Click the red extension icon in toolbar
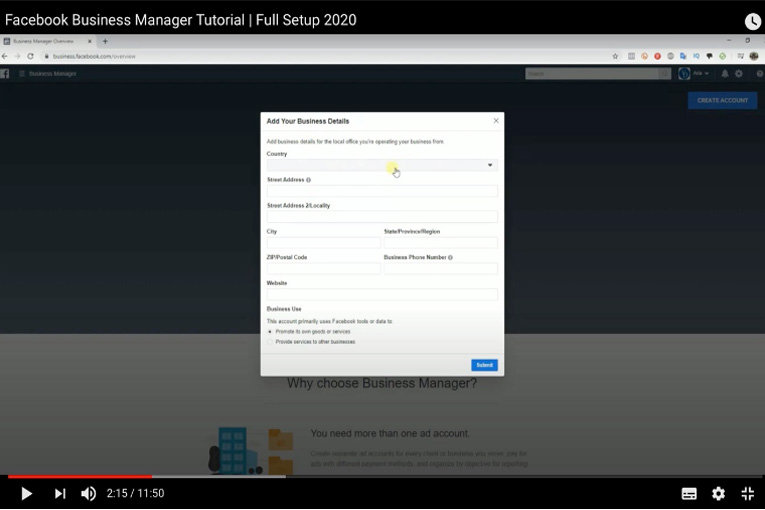 (x=658, y=57)
